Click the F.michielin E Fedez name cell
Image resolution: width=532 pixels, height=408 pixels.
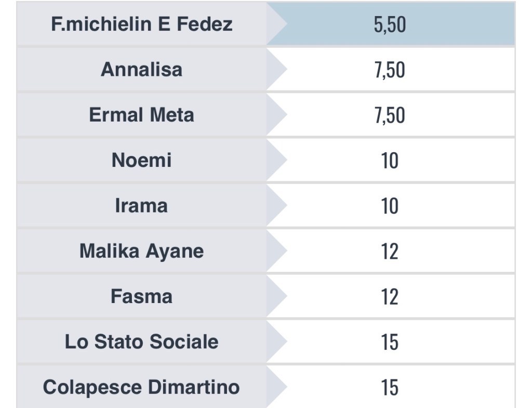pos(141,24)
